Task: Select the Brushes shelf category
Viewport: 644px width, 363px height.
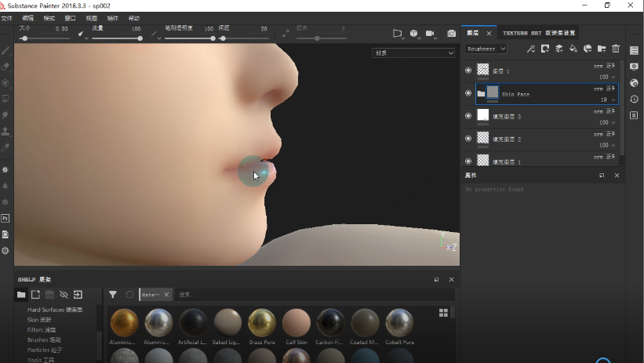Action: click(44, 340)
